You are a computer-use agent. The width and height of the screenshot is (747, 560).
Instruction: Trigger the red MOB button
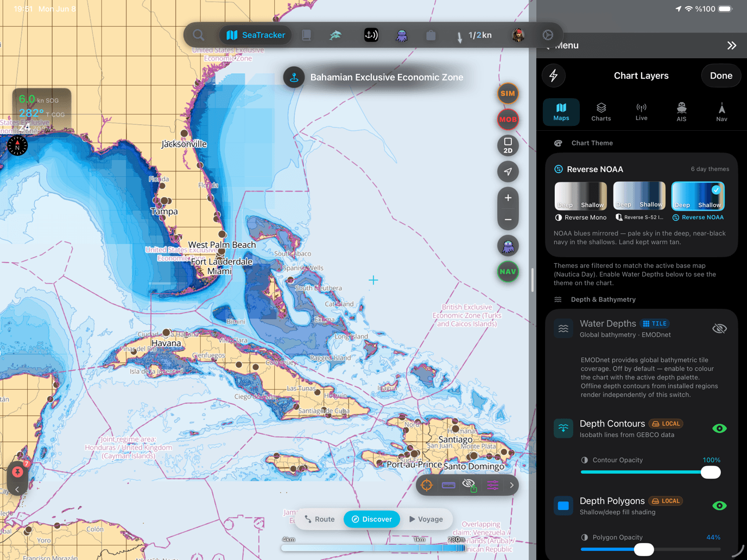point(508,119)
